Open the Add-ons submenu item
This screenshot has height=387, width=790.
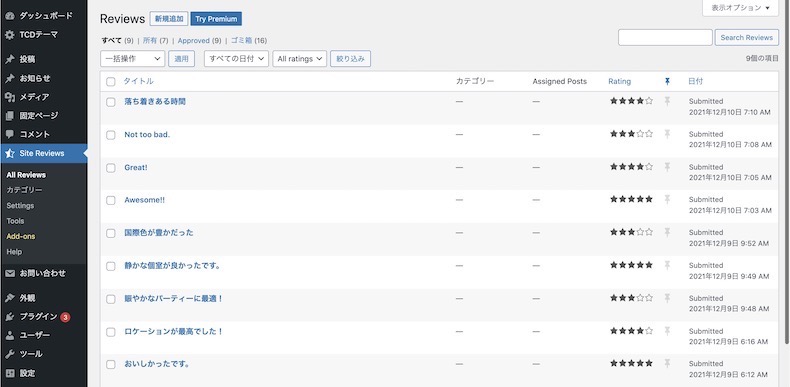point(21,236)
